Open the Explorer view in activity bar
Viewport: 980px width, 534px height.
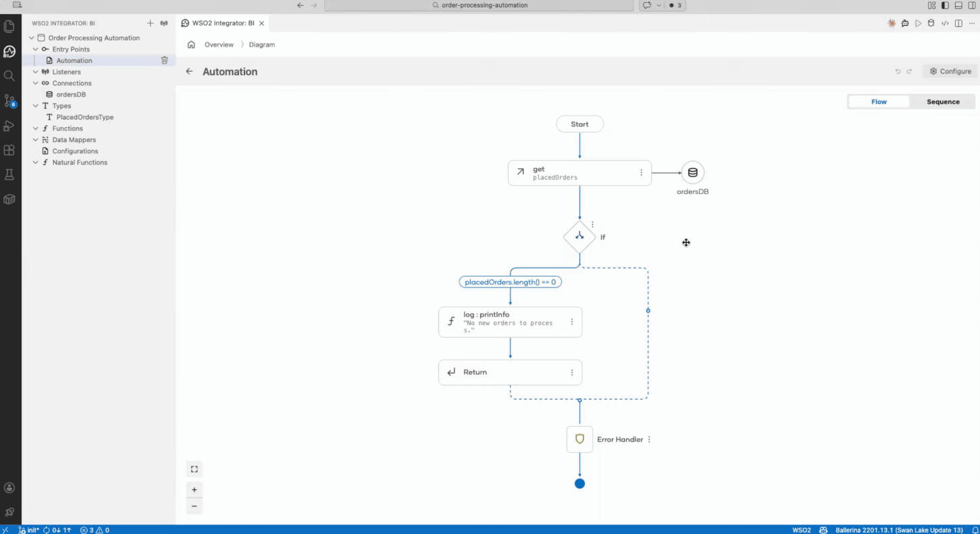9,27
